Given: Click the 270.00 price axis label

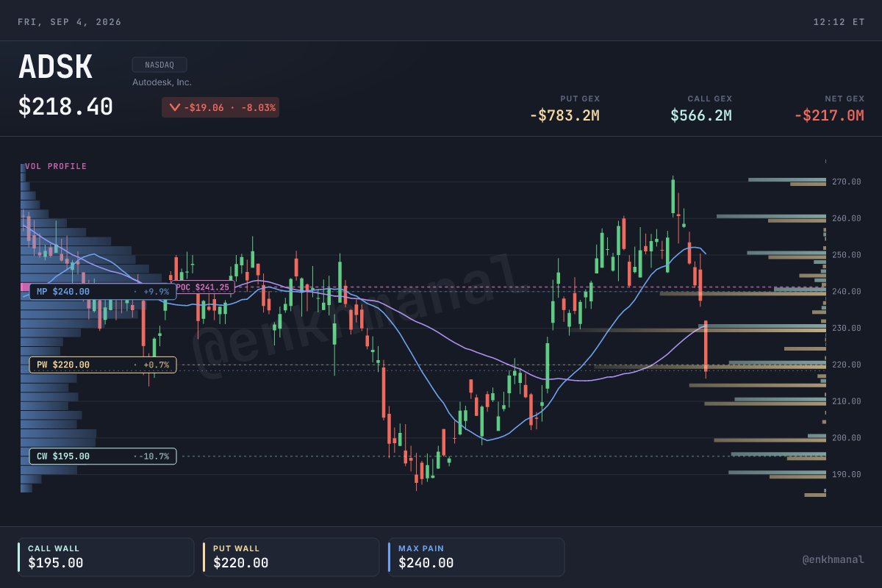Looking at the screenshot, I should pyautogui.click(x=847, y=182).
